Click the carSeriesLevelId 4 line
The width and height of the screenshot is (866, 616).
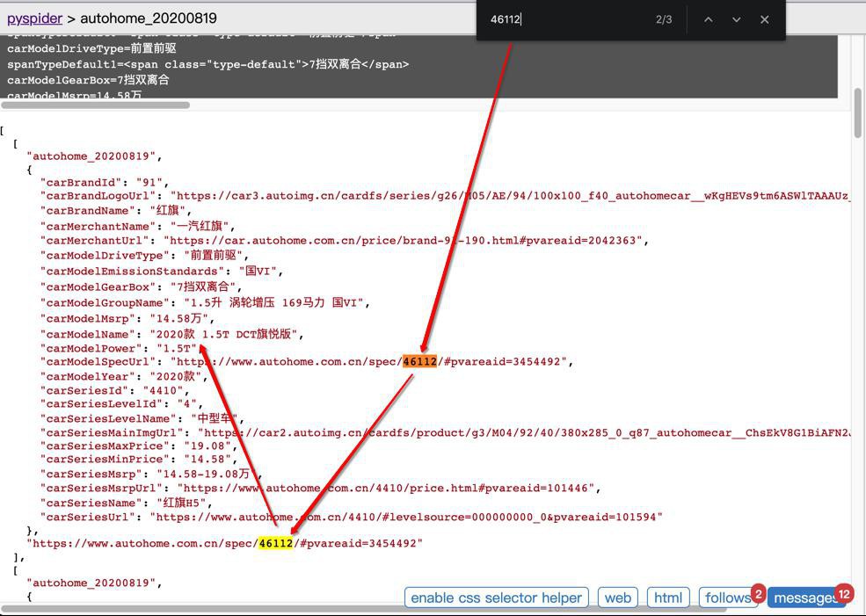[121, 403]
